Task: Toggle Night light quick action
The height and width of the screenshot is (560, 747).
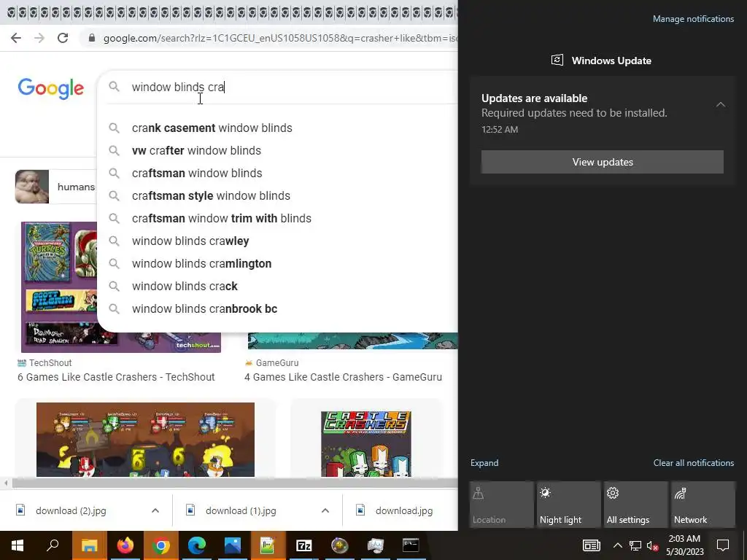Action: 569,505
